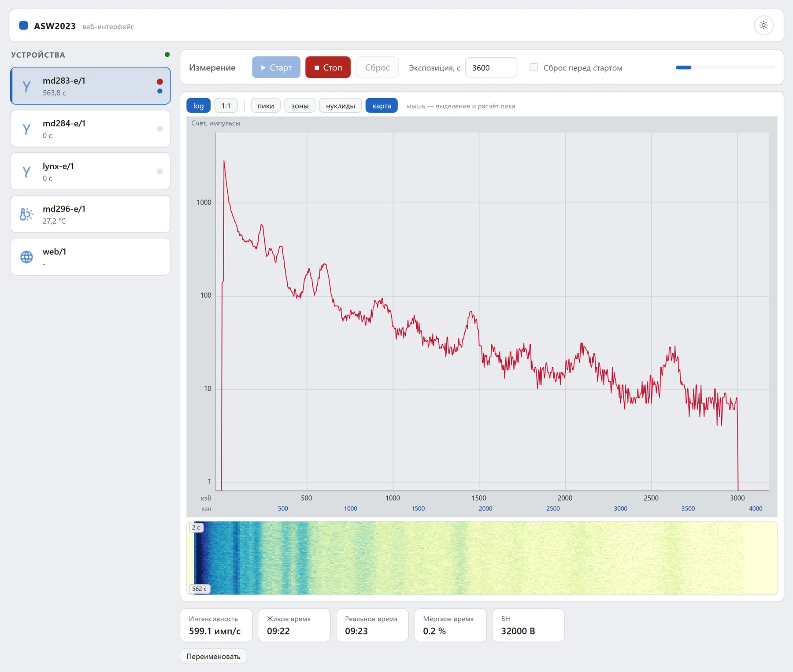Viewport: 793px width, 672px height.
Task: Click the gamma icon of md284-e/1
Action: (26, 129)
